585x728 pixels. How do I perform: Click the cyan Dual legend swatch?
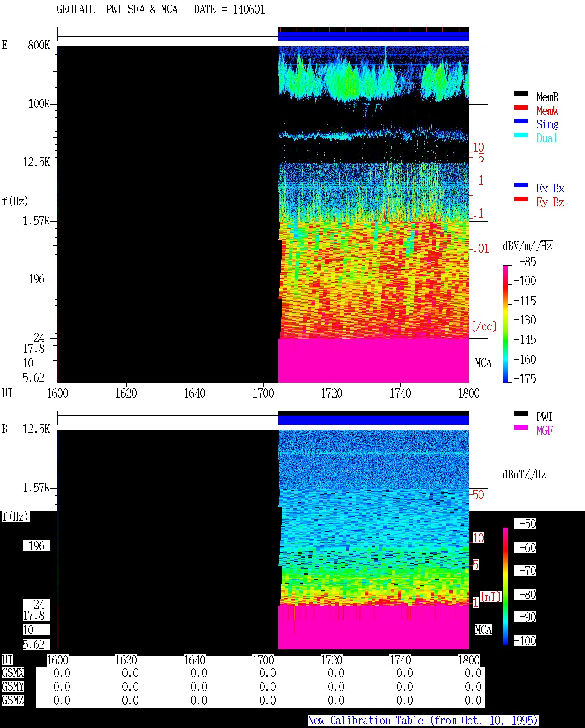click(x=521, y=135)
